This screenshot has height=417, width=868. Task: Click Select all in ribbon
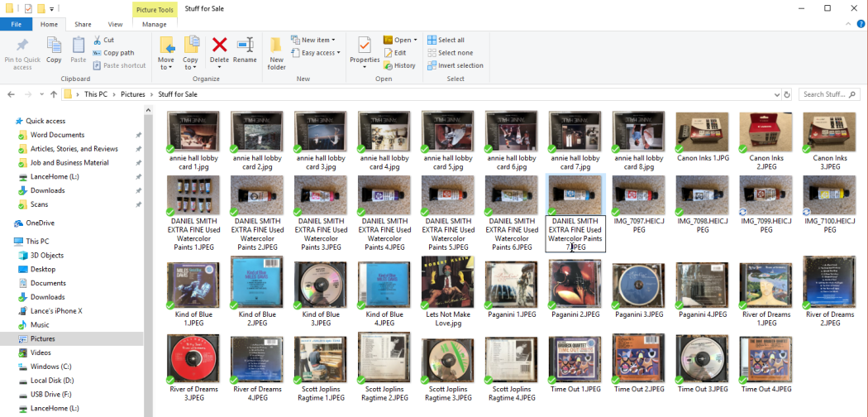446,40
